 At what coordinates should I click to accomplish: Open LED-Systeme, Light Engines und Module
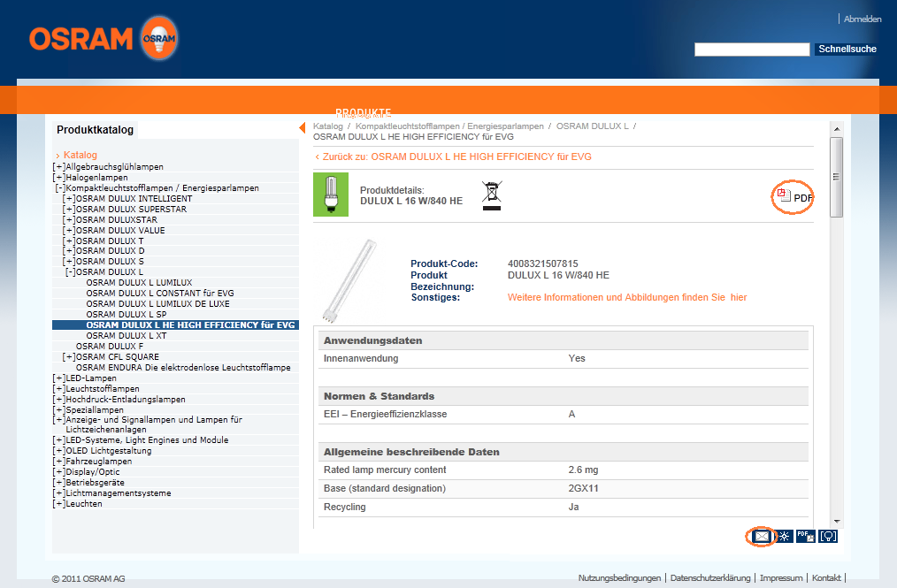click(147, 439)
